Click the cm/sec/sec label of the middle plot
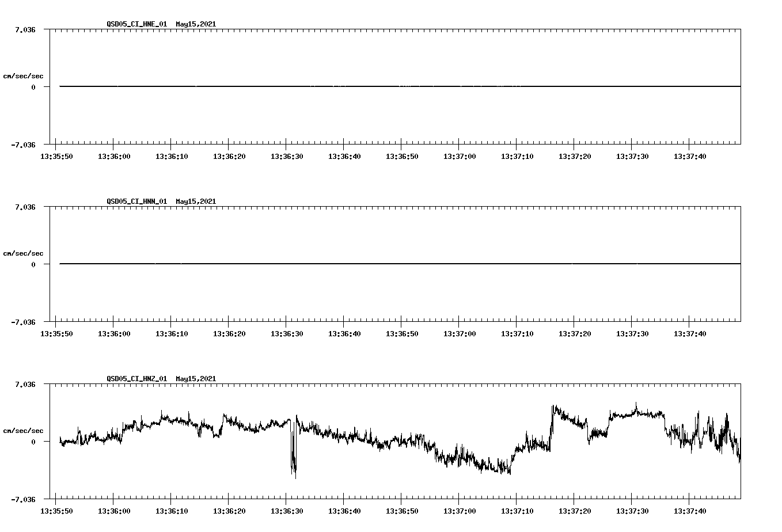Image resolution: width=782 pixels, height=532 pixels. point(23,252)
